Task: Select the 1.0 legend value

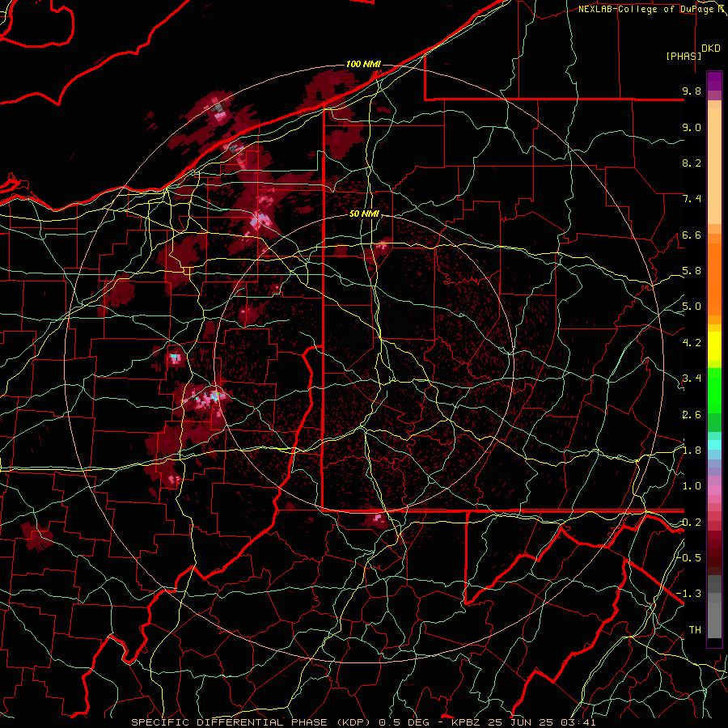Action: [692, 486]
